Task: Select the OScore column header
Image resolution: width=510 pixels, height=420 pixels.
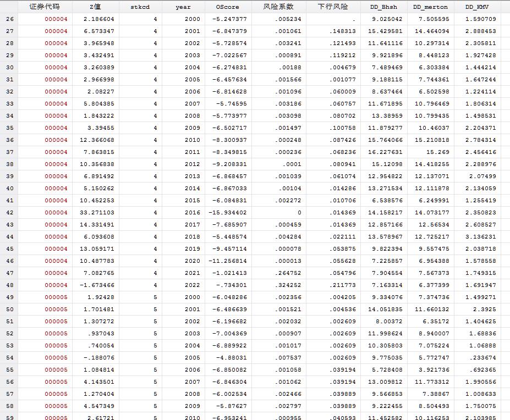Action: point(228,7)
